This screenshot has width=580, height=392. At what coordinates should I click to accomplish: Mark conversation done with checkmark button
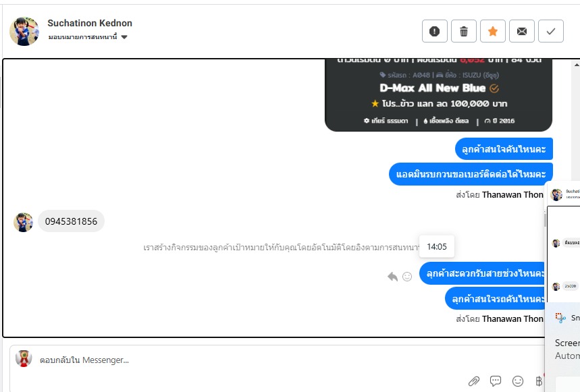(551, 32)
